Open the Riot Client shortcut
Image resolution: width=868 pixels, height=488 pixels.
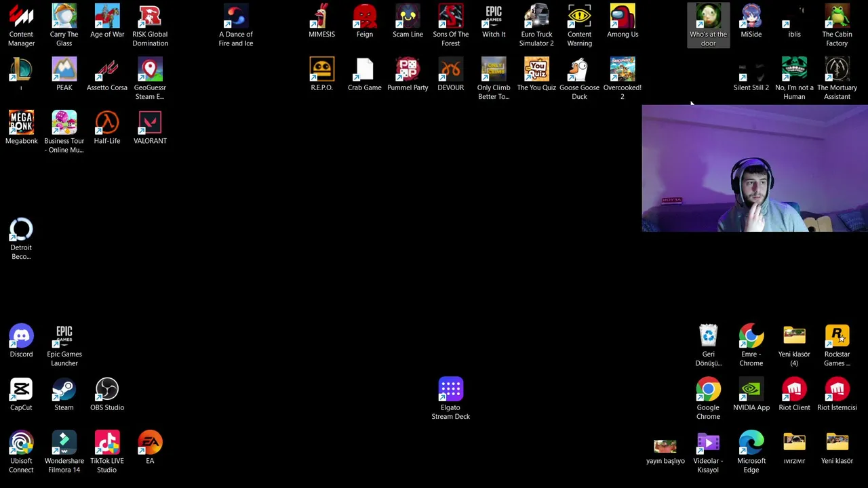point(794,394)
